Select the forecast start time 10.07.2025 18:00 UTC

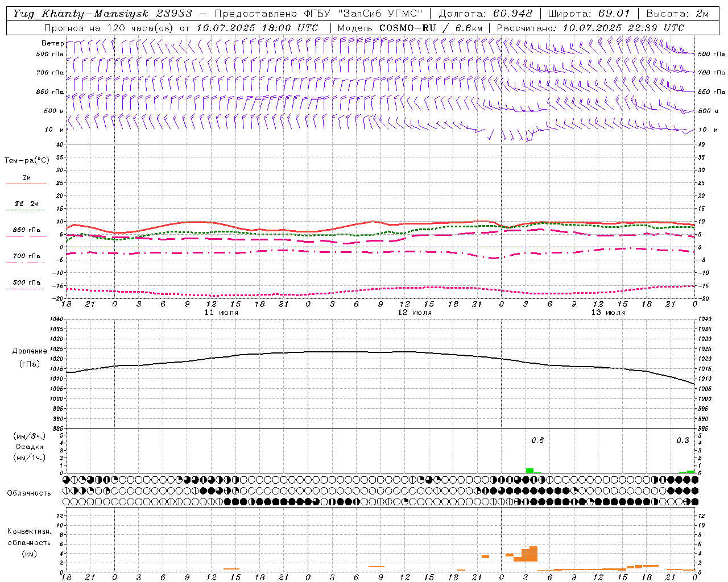258,28
